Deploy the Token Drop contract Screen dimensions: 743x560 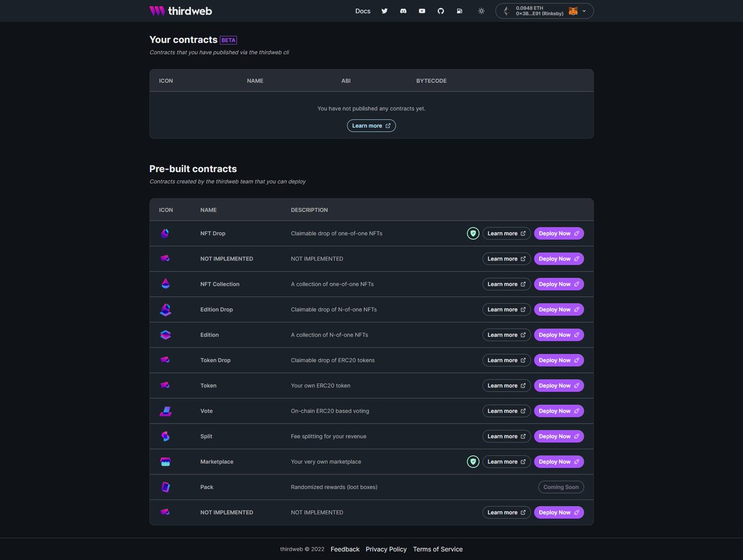[559, 360]
